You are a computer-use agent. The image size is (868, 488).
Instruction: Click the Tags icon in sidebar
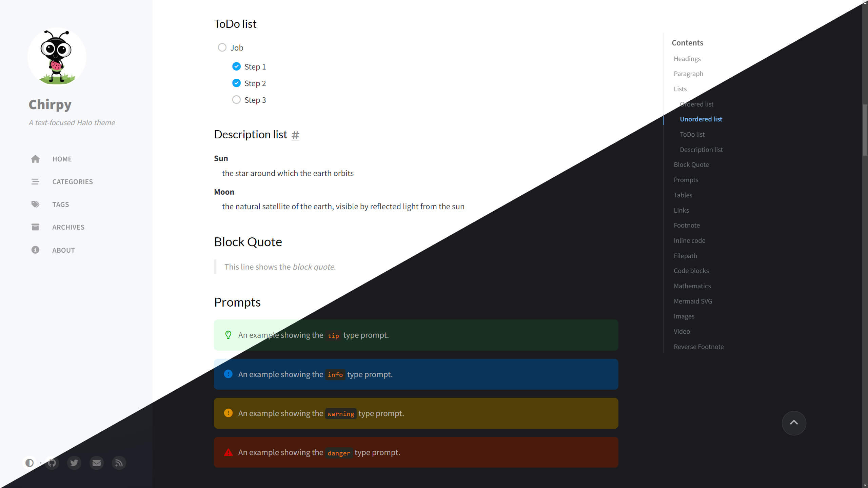click(x=35, y=204)
